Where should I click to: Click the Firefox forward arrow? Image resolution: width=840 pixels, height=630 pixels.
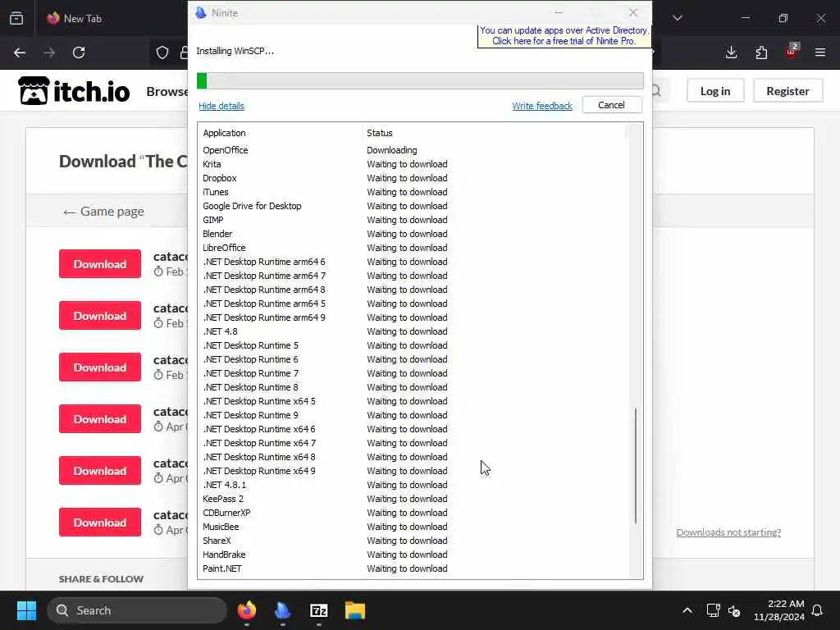coord(49,52)
